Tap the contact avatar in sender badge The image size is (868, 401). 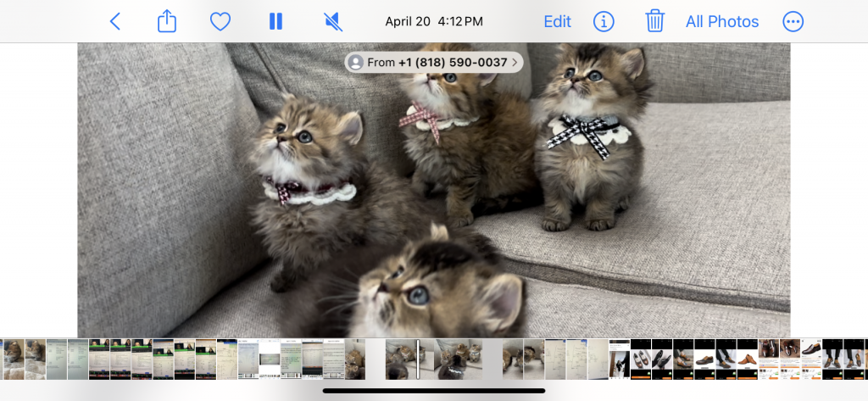[x=356, y=63]
